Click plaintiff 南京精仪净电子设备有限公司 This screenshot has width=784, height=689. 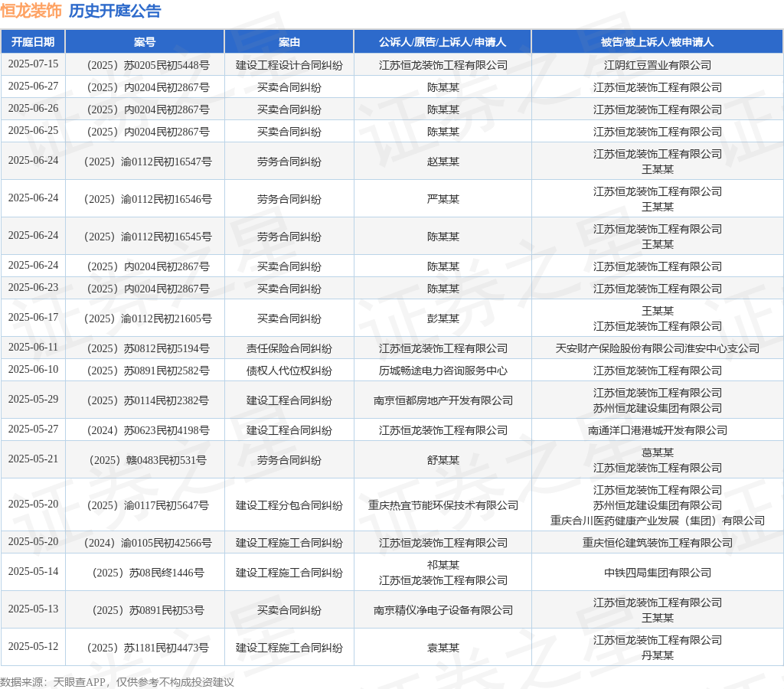(x=443, y=610)
